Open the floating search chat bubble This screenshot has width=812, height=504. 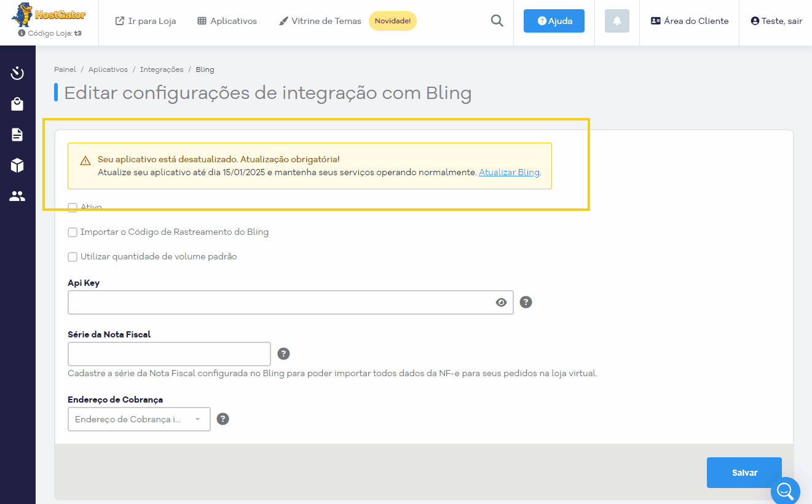[x=786, y=490]
